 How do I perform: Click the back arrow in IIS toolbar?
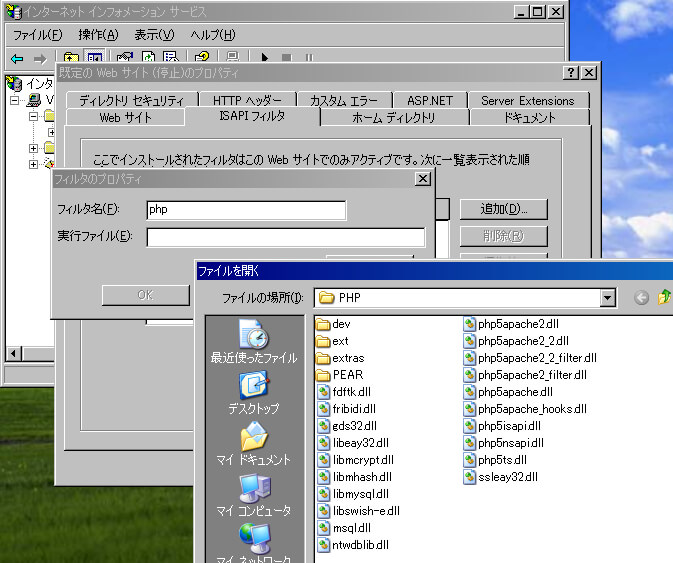point(17,59)
